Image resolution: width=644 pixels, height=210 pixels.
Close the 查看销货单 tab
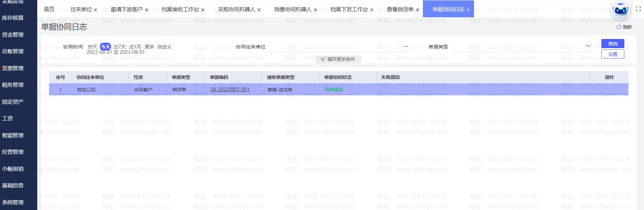click(x=417, y=10)
